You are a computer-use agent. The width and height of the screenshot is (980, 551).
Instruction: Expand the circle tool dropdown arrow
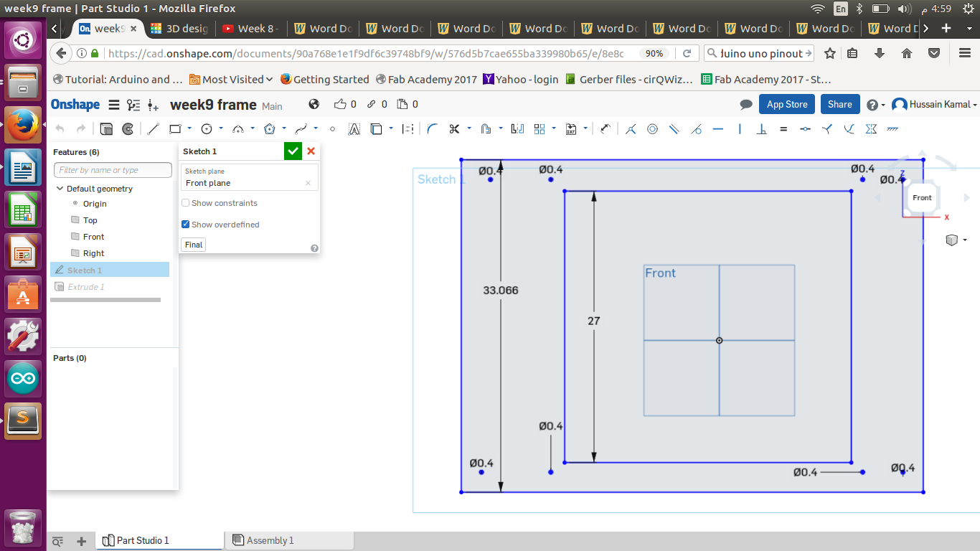click(x=221, y=129)
